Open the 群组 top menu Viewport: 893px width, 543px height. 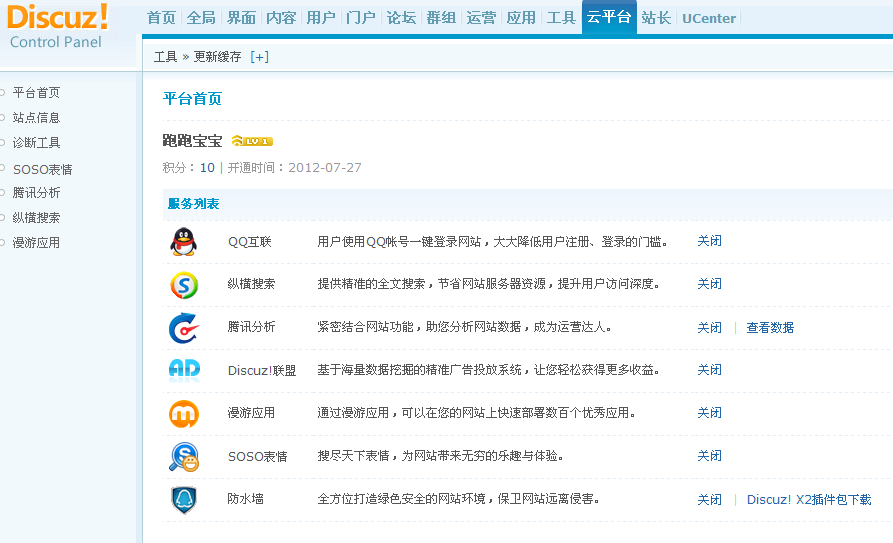441,18
